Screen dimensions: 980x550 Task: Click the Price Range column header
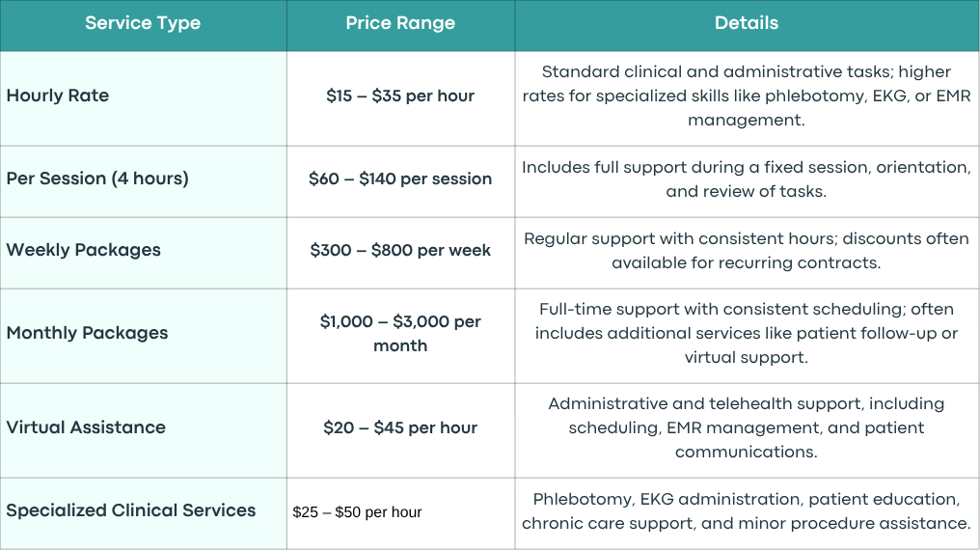400,23
